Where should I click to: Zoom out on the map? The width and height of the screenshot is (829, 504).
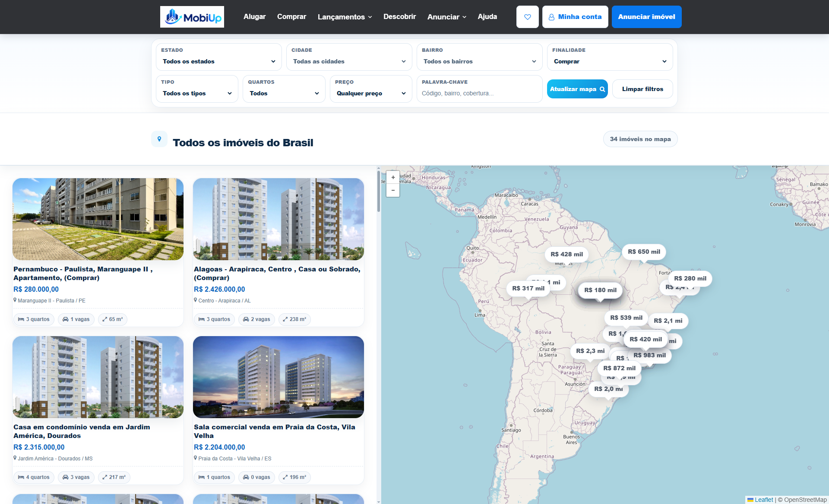click(393, 190)
